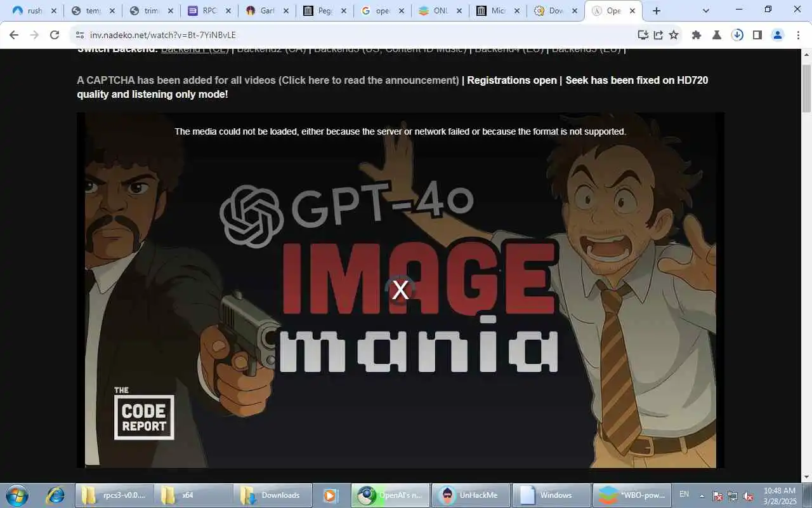Switch to the 'temp' tab
The width and height of the screenshot is (812, 508).
point(93,11)
